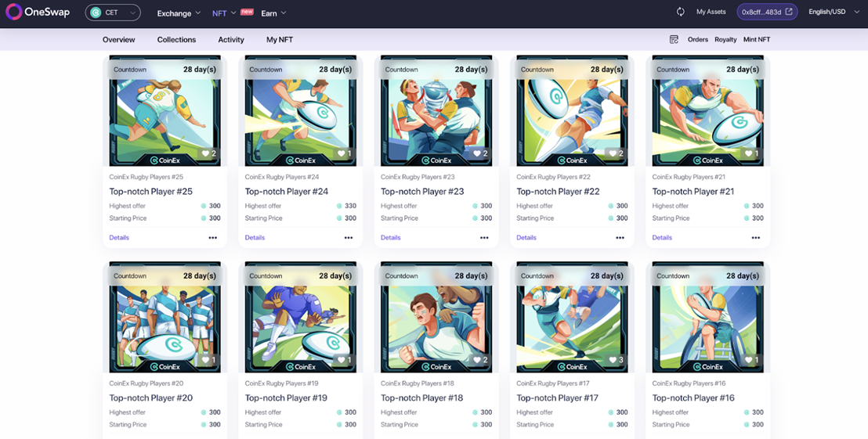Like Top-notch Player #19 heart icon

click(341, 359)
